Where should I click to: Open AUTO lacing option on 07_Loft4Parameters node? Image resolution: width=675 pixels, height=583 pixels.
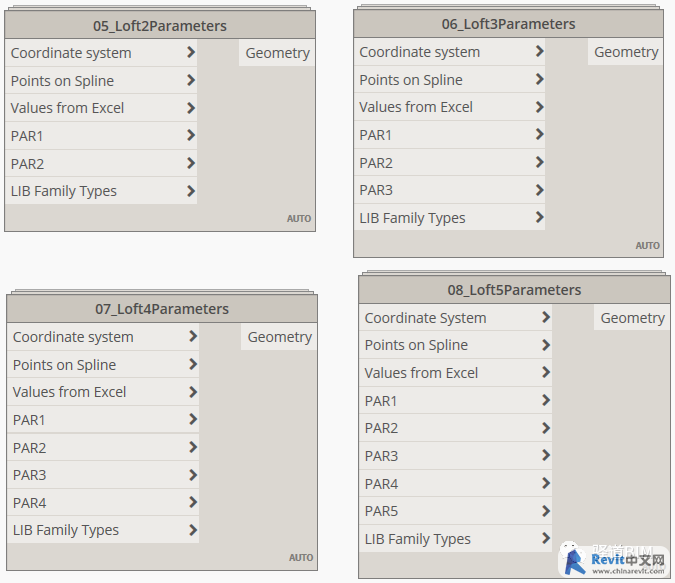(301, 557)
